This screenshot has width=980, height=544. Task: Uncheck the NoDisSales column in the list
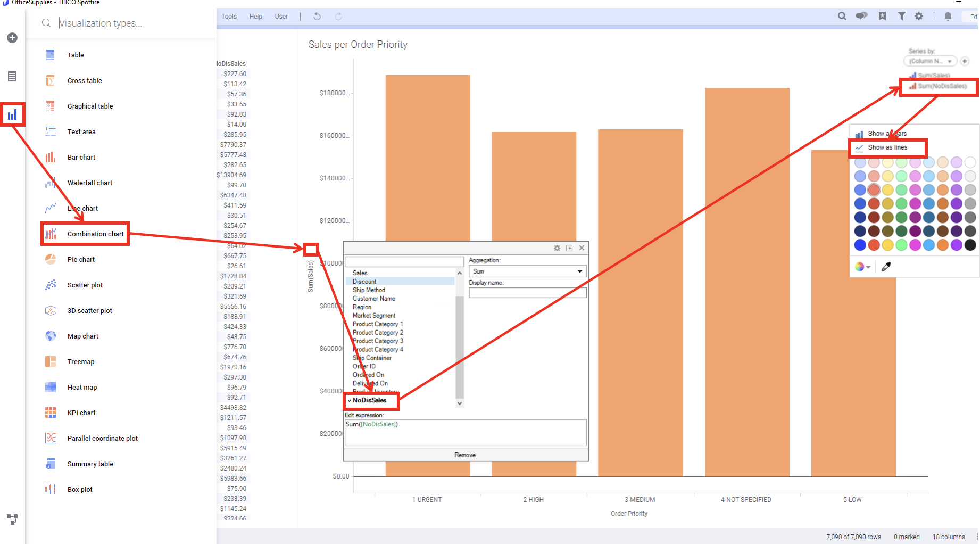pyautogui.click(x=371, y=400)
